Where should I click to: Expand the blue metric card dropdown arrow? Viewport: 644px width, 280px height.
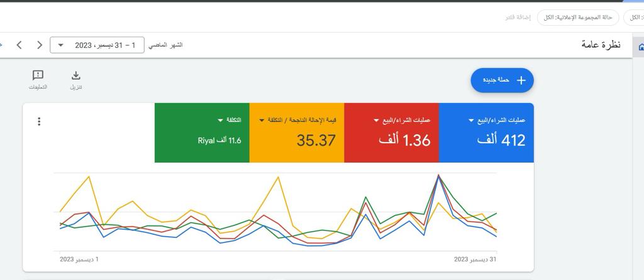click(471, 121)
